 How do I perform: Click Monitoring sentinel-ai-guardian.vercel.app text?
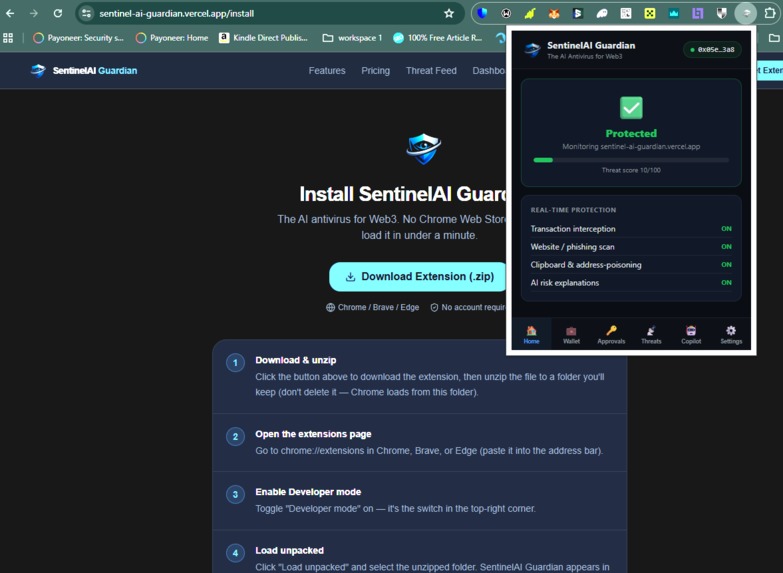(631, 146)
